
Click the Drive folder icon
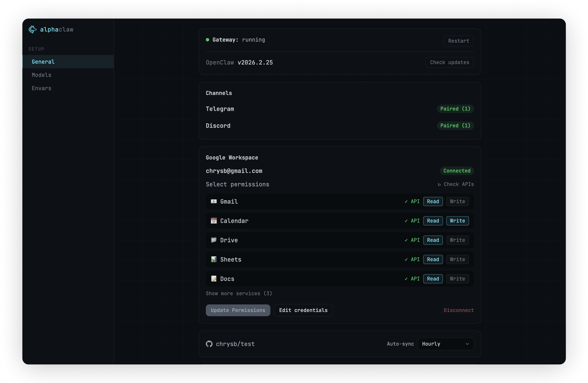coord(214,240)
